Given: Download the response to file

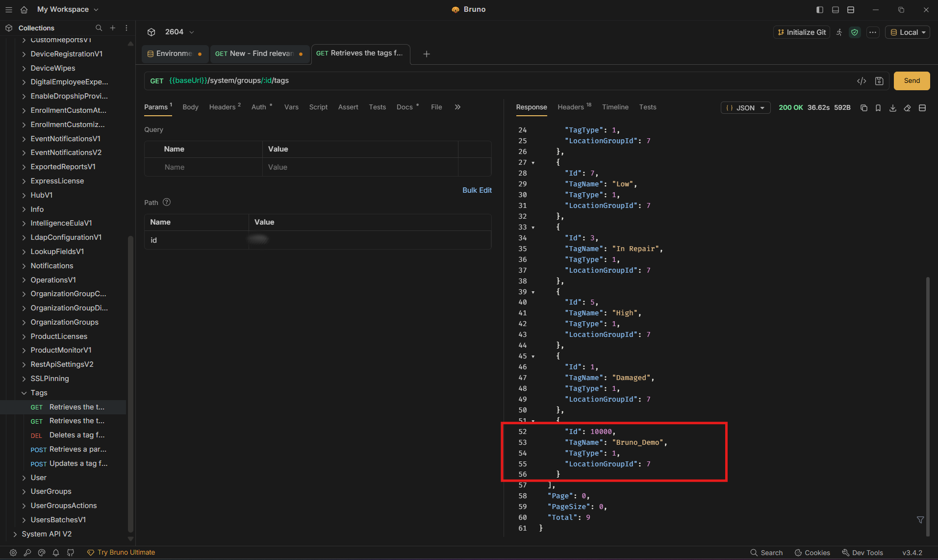Looking at the screenshot, I should click(x=893, y=108).
